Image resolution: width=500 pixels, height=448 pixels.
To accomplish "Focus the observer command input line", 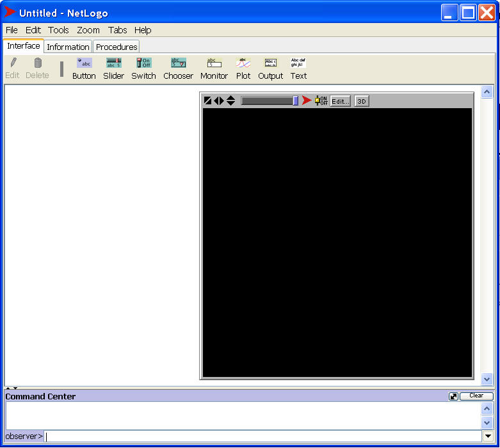I will pyautogui.click(x=262, y=436).
